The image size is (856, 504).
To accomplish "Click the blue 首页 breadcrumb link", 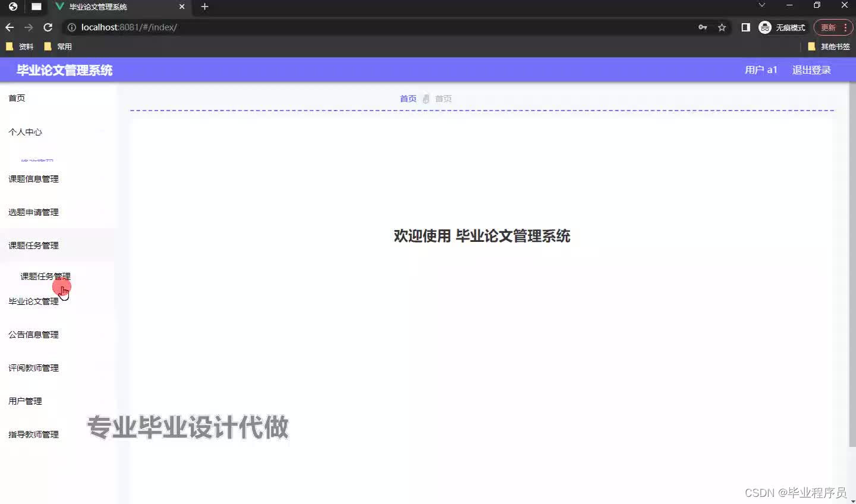I will coord(408,99).
